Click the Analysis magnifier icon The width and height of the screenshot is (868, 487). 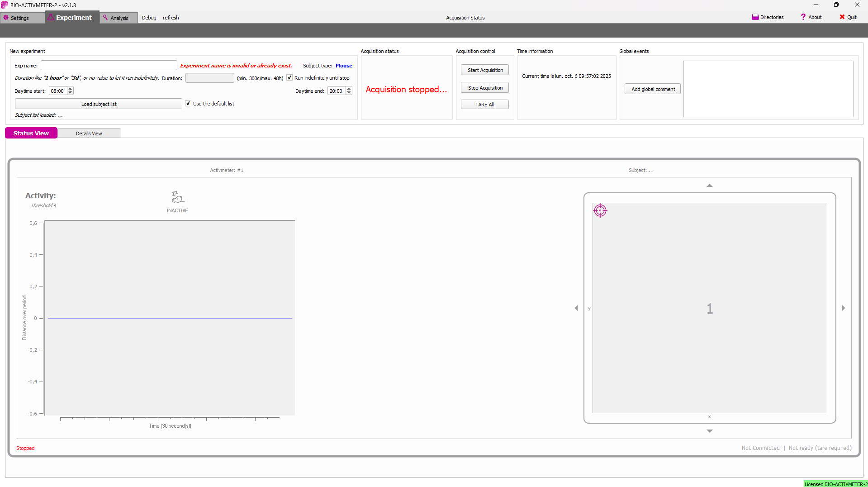click(x=105, y=18)
